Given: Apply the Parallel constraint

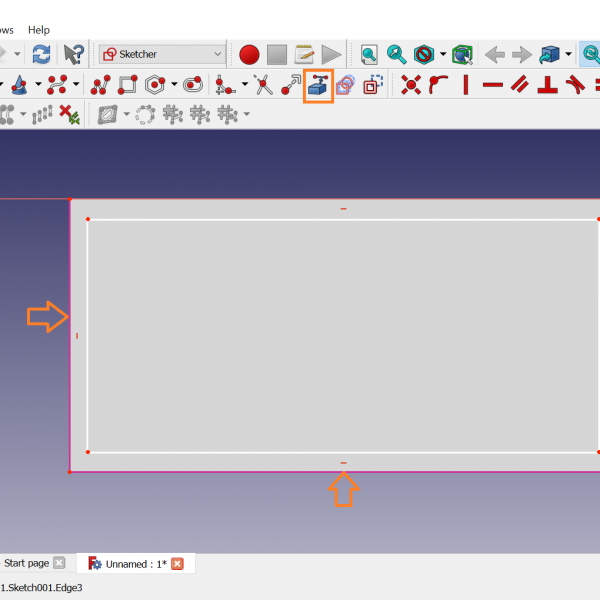Looking at the screenshot, I should (x=520, y=86).
